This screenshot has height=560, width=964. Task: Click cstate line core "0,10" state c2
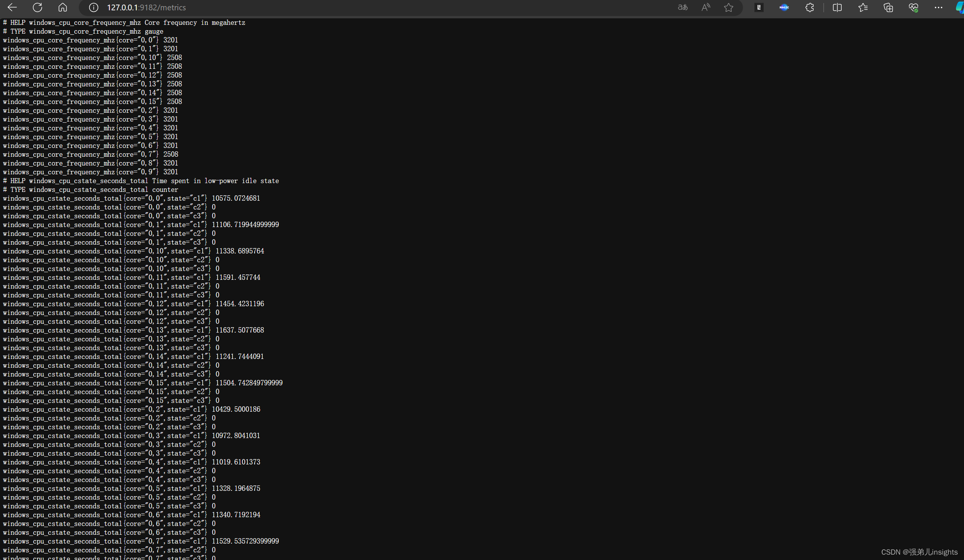click(111, 260)
